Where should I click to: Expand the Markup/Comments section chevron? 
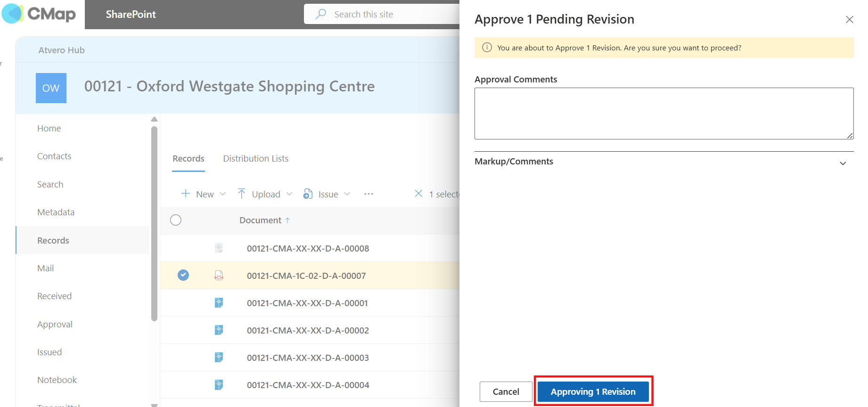tap(843, 163)
